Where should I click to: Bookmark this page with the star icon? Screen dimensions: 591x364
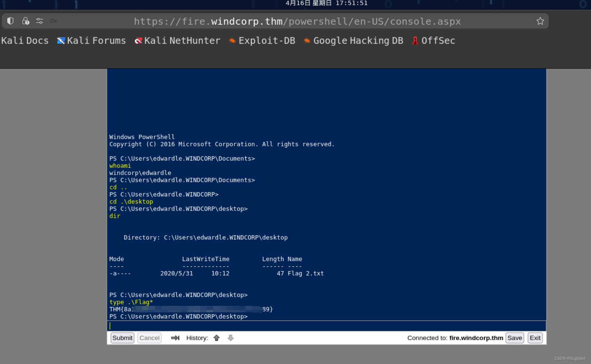click(x=540, y=21)
